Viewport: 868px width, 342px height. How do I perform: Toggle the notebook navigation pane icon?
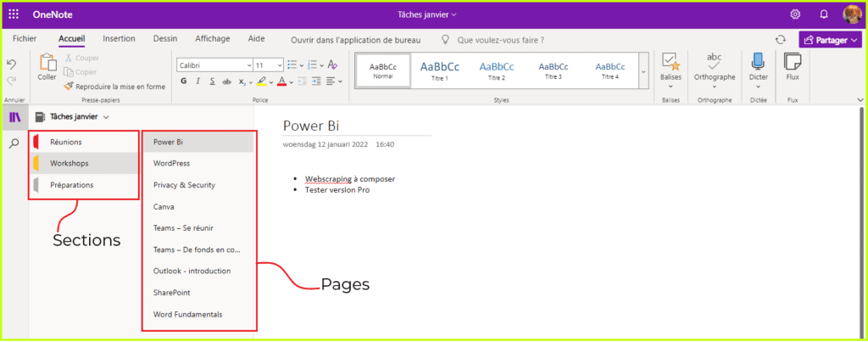click(x=15, y=117)
